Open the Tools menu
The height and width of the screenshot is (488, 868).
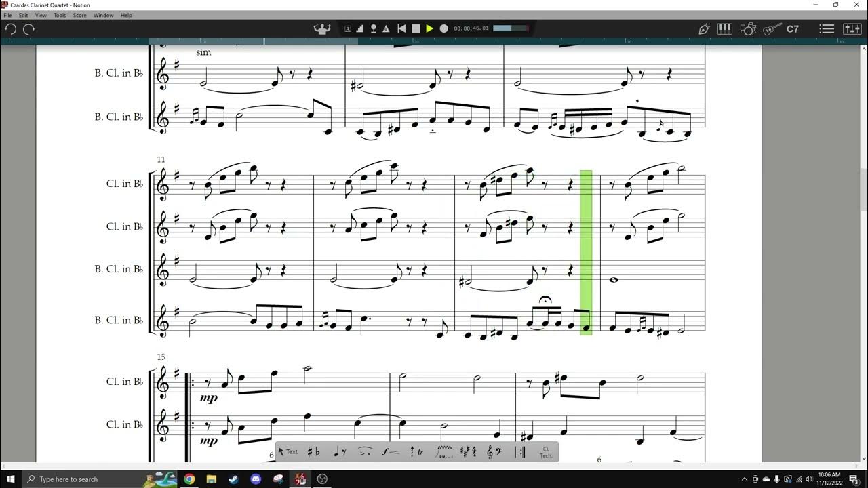pos(60,15)
